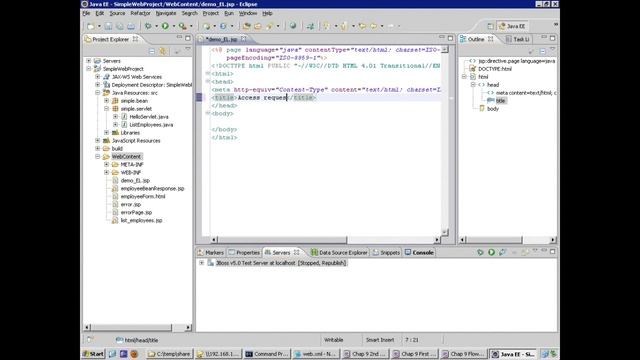Screen dimensions: 640x360
Task: Switch to the Task List tab
Action: point(518,39)
